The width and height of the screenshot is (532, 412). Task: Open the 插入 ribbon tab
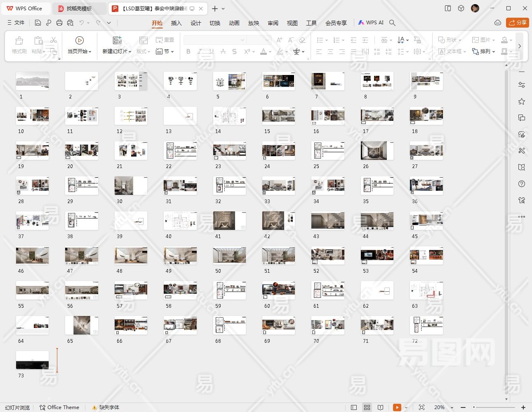click(176, 23)
